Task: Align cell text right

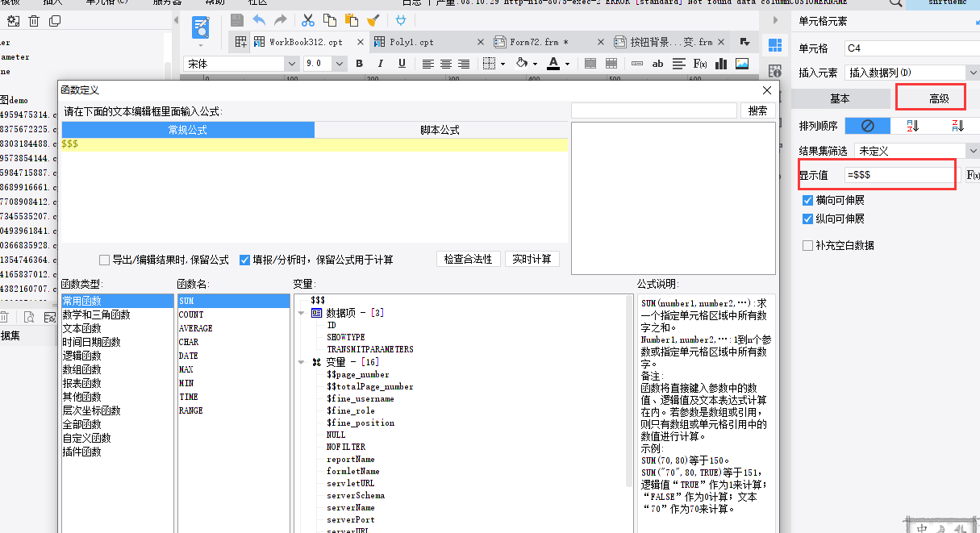Action: pos(464,64)
